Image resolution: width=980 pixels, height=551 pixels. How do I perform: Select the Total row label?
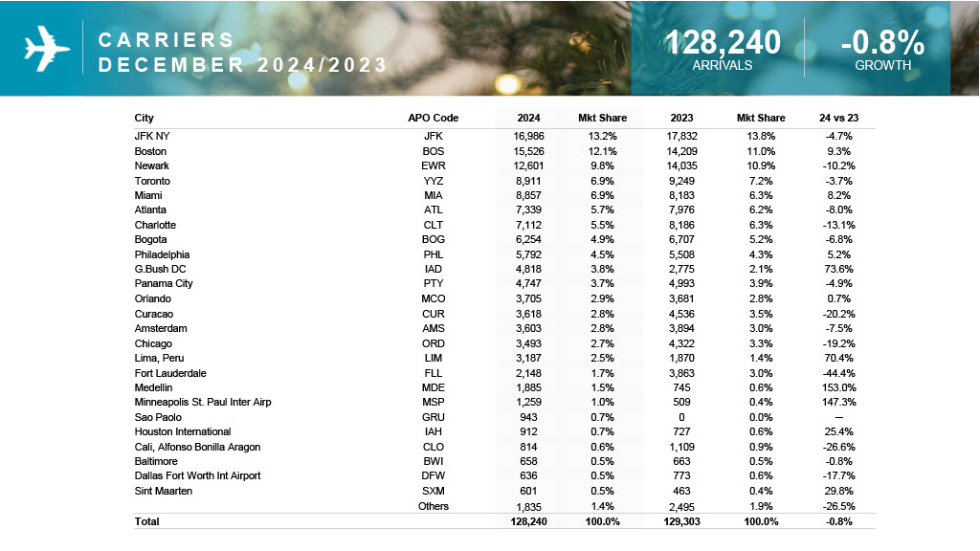[146, 521]
